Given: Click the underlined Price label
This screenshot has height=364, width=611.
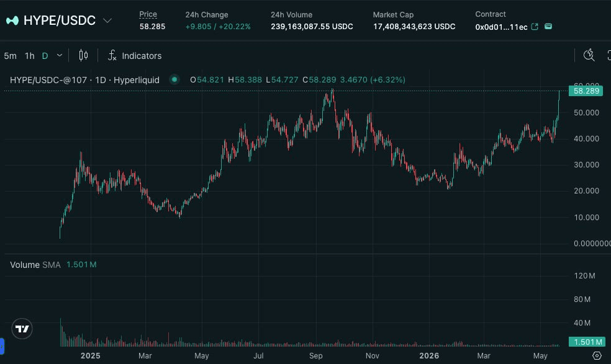Looking at the screenshot, I should tap(148, 14).
